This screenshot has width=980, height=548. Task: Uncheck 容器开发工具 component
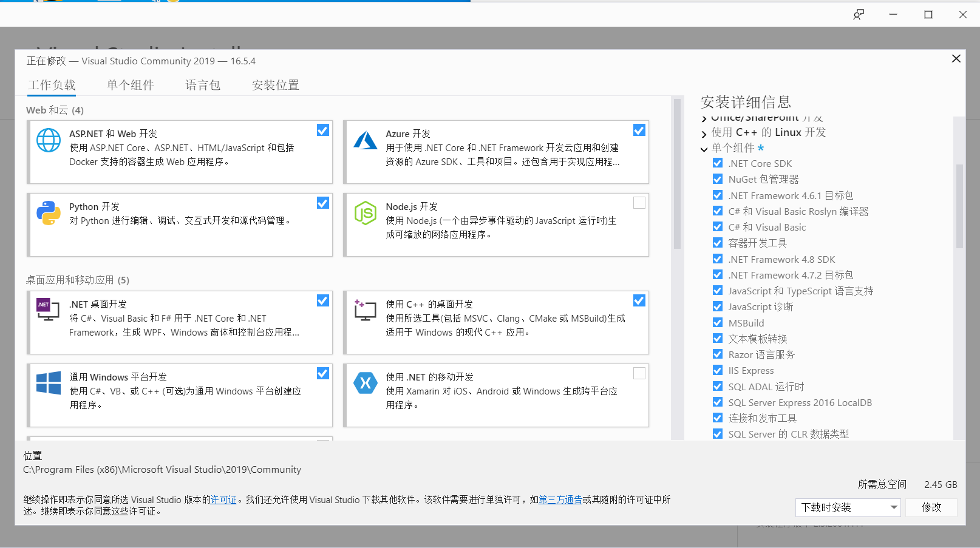click(x=718, y=243)
